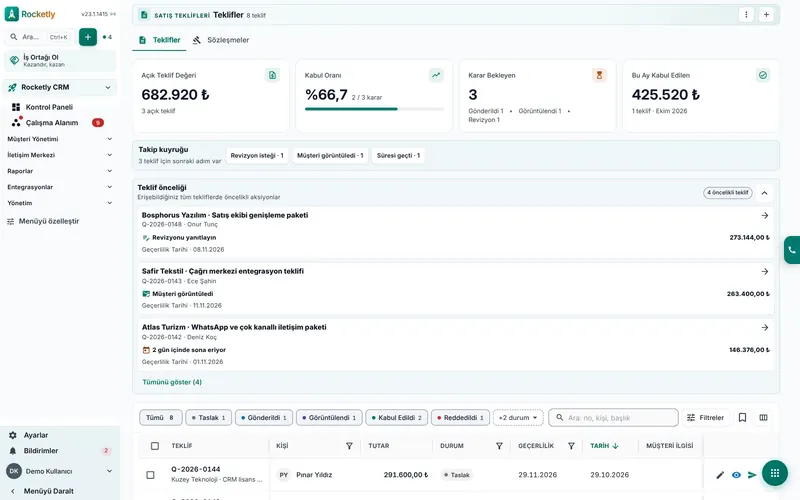Edit teklif Q-2026-0144 with pencil icon

pyautogui.click(x=720, y=475)
